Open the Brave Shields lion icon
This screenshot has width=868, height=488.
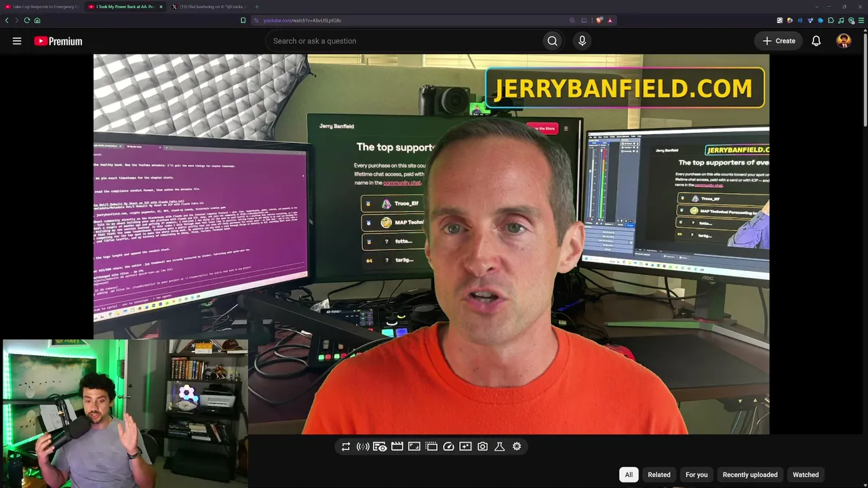[599, 20]
